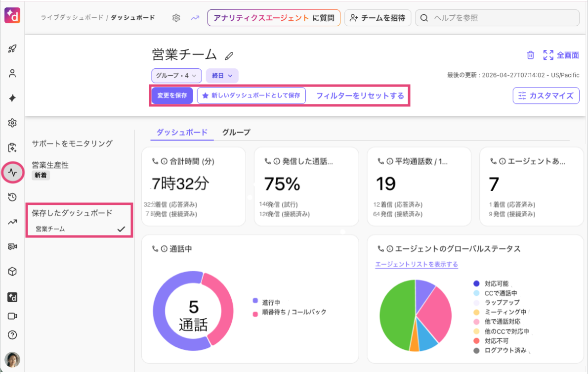588x374 pixels.
Task: Open the cube box sidebar icon
Action: 12,272
